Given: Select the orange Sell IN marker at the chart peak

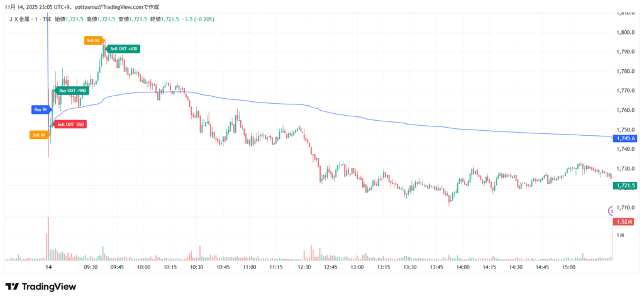Looking at the screenshot, I should tap(93, 40).
